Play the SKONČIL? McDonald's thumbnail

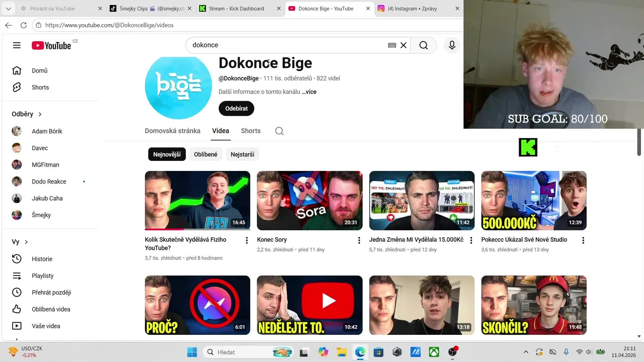point(534,305)
